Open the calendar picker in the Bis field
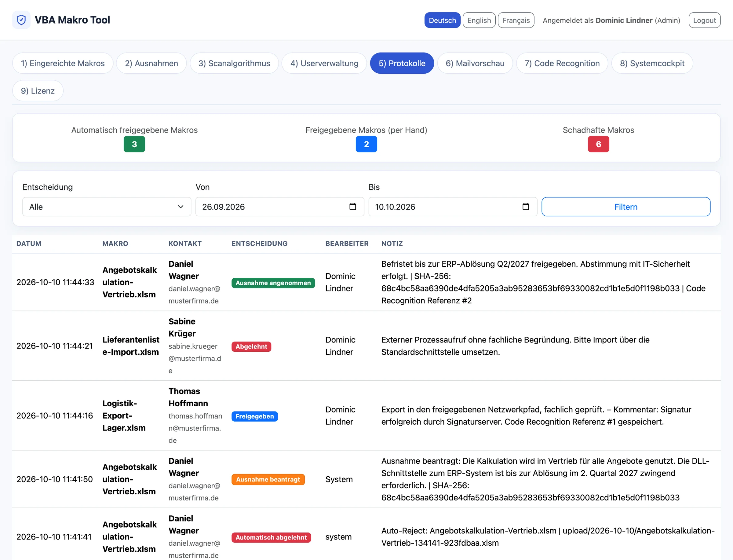The width and height of the screenshot is (733, 560). [x=526, y=207]
